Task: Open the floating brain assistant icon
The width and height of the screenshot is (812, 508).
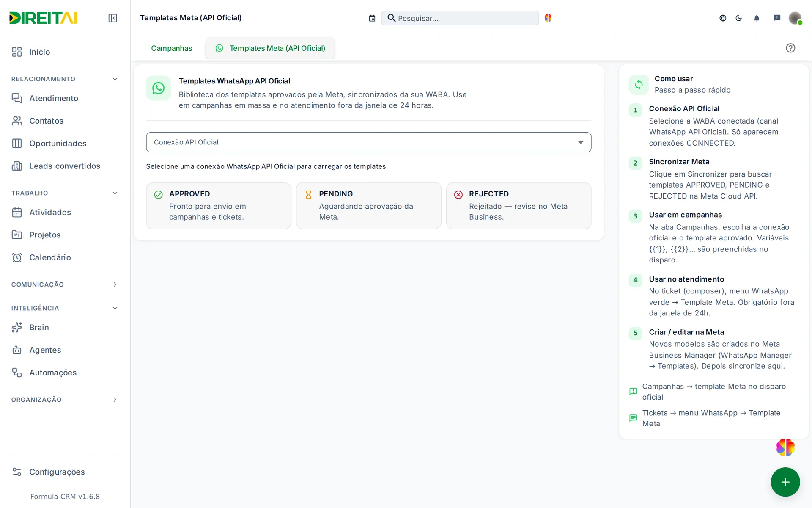Action: pos(785,447)
